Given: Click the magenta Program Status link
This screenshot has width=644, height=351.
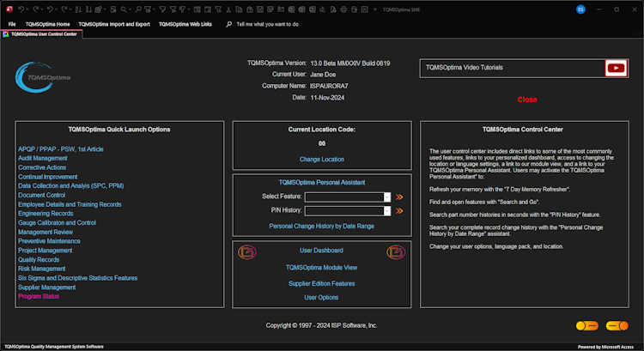Looking at the screenshot, I should pos(39,296).
